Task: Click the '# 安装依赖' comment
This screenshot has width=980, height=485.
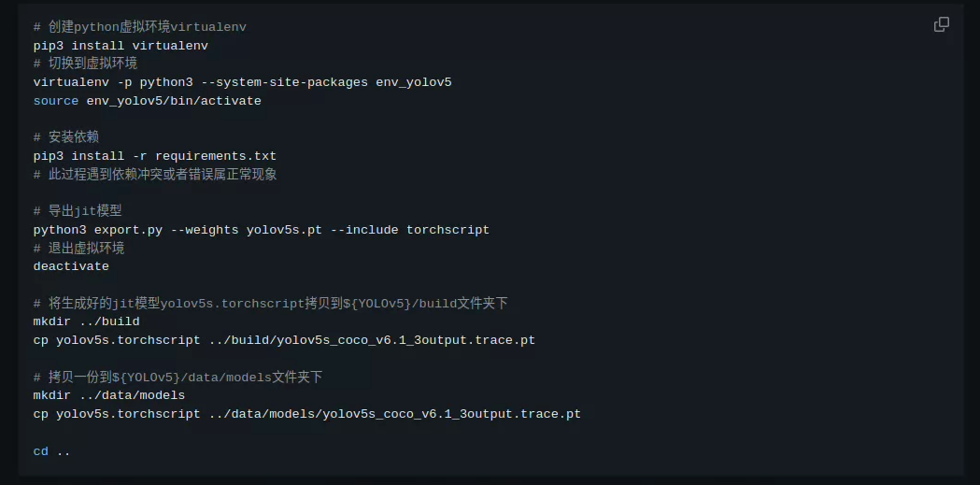Action: (x=66, y=137)
